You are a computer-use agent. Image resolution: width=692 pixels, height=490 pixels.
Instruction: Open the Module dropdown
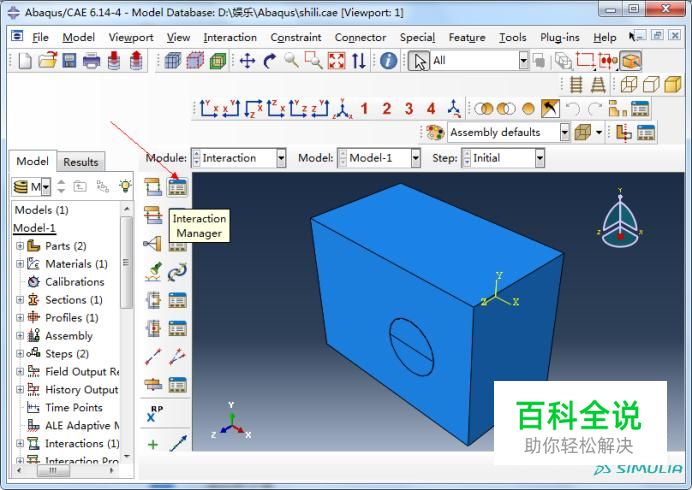click(x=281, y=158)
